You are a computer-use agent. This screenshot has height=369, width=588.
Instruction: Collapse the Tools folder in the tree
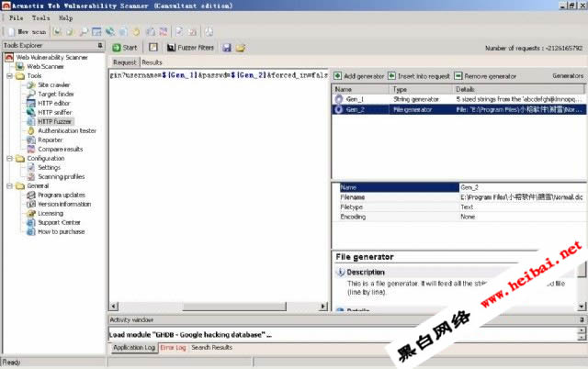[x=10, y=75]
